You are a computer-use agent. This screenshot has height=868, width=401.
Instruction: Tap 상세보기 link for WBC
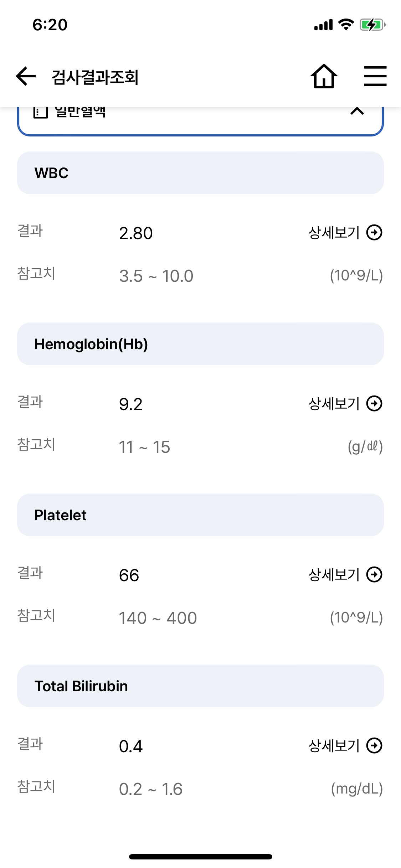click(x=334, y=233)
